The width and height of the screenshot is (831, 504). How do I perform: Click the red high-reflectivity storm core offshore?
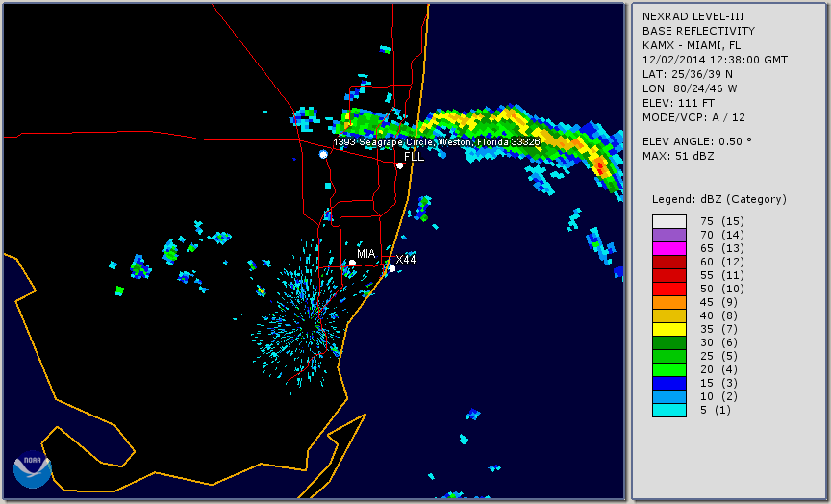[599, 167]
